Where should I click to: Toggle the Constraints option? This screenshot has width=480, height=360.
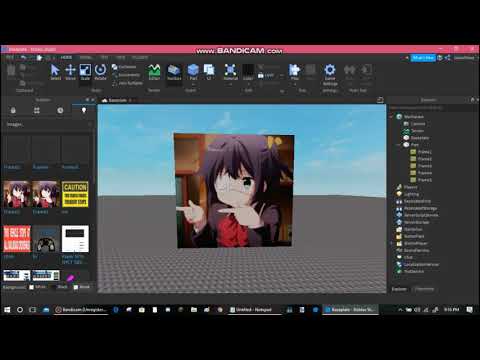pos(126,75)
